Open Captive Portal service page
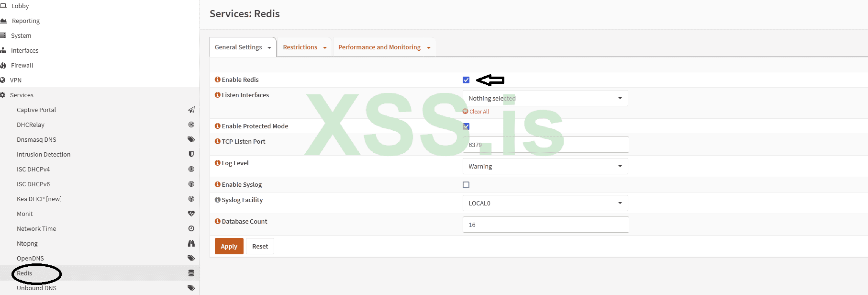868x295 pixels. (36, 110)
